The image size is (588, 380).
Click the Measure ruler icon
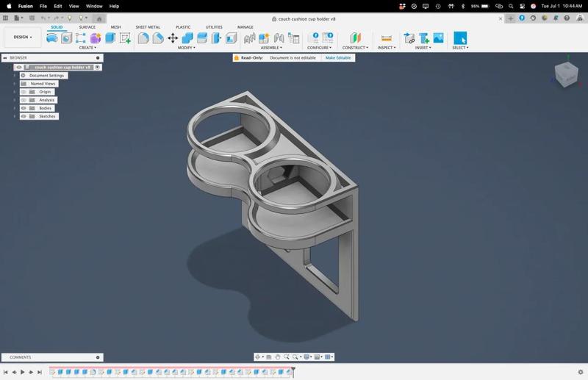386,37
